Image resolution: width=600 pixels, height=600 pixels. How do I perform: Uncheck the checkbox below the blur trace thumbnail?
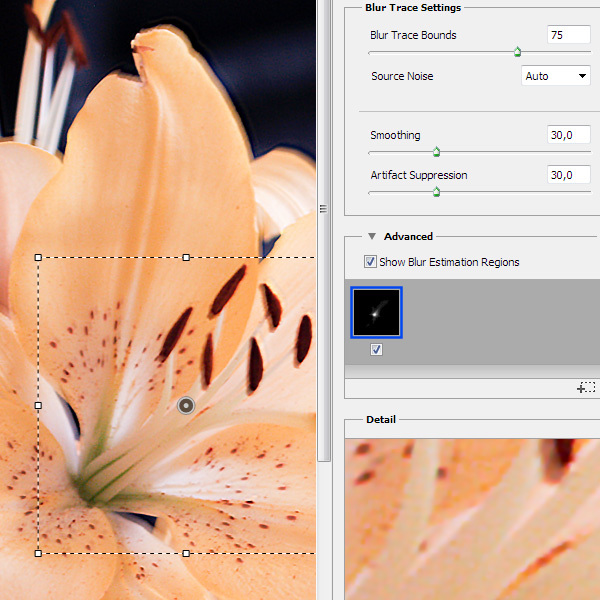376,349
